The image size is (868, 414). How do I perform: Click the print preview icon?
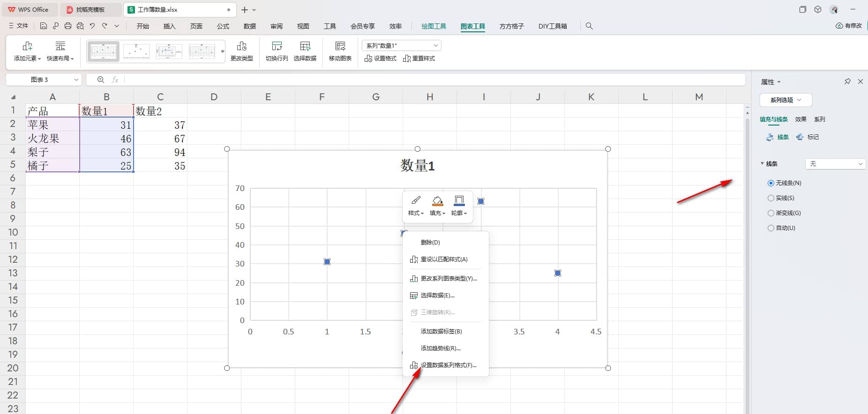click(80, 26)
